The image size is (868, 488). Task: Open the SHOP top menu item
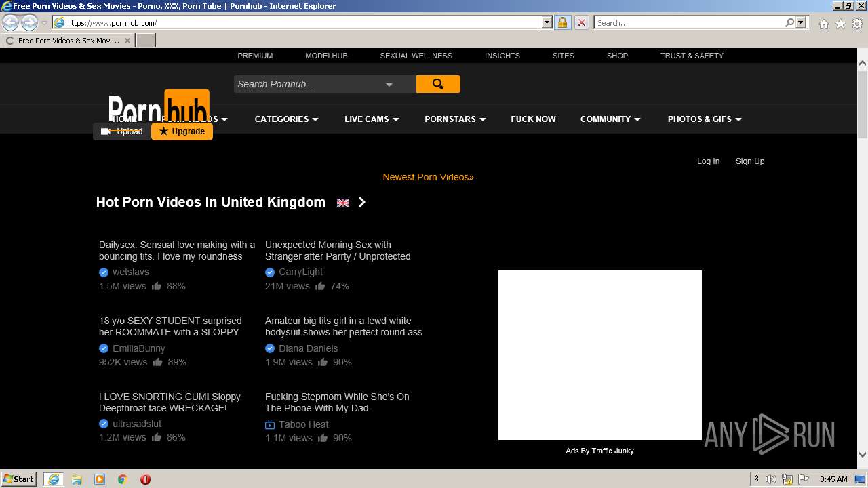[617, 56]
